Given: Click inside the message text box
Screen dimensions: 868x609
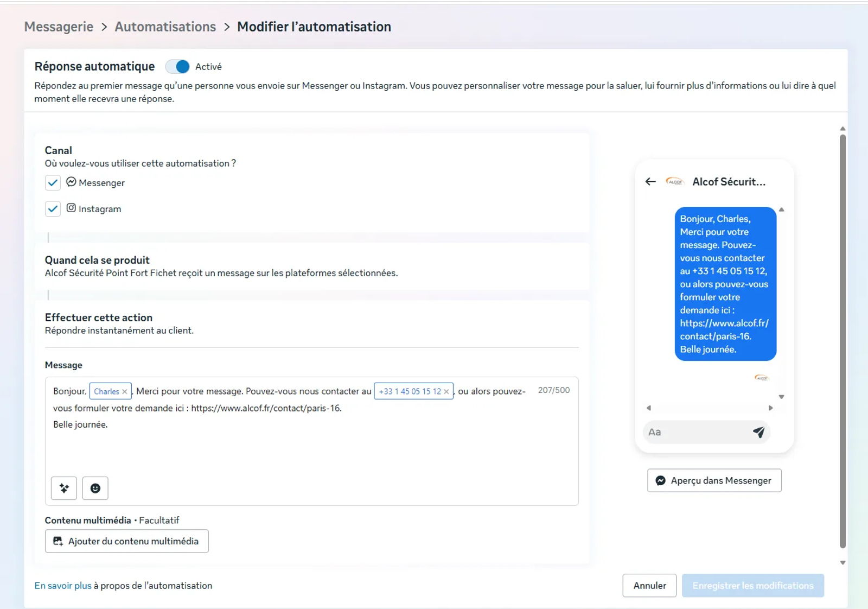Looking at the screenshot, I should [x=311, y=441].
